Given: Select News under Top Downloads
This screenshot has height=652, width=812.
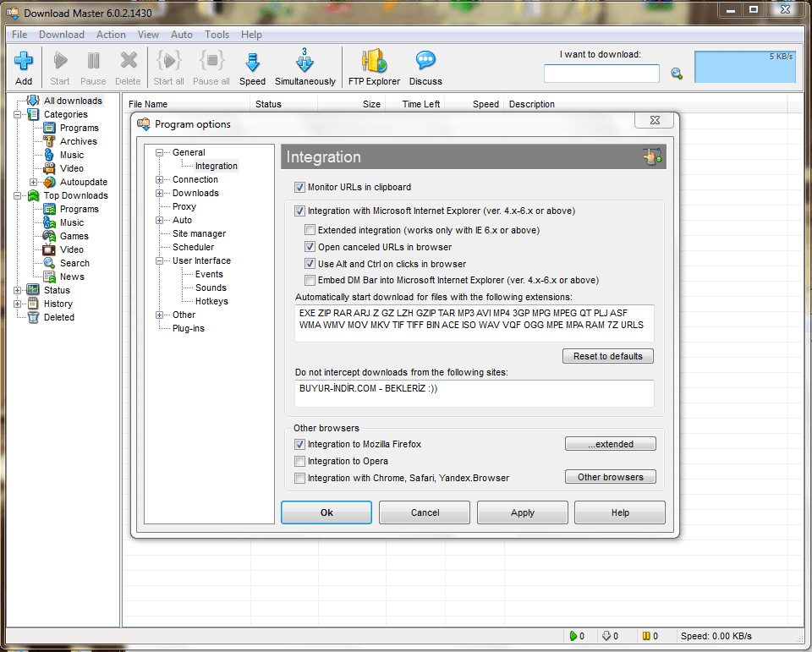Looking at the screenshot, I should [72, 277].
